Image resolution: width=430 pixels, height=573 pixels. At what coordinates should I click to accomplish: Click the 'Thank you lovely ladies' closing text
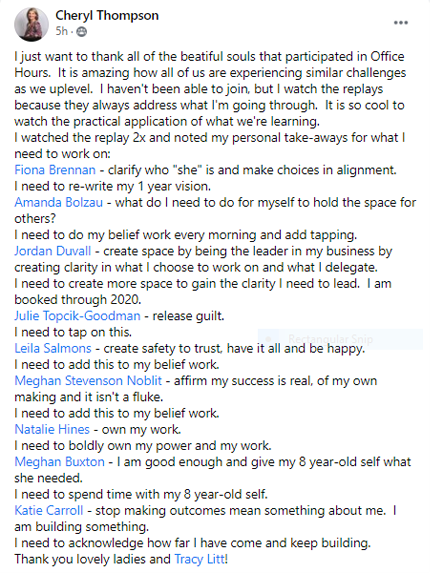[x=92, y=559]
